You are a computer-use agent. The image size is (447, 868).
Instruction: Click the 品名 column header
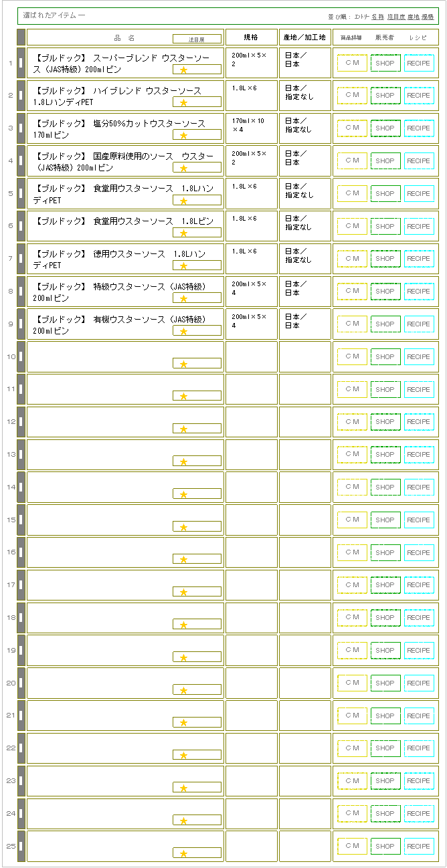pyautogui.click(x=124, y=38)
